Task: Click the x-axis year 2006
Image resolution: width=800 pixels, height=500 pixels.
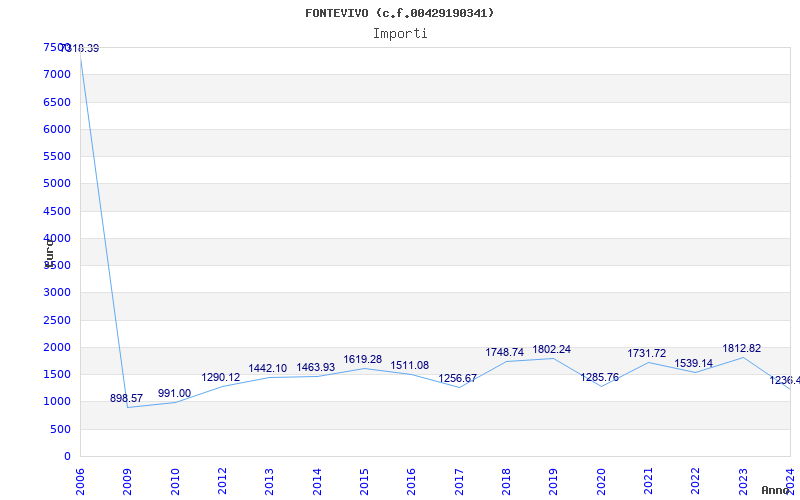Action: [80, 482]
